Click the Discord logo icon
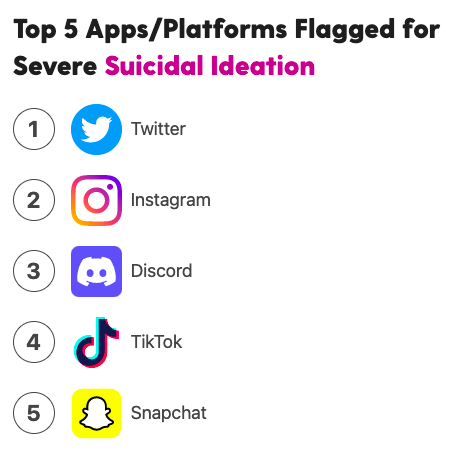The width and height of the screenshot is (463, 458). click(96, 271)
